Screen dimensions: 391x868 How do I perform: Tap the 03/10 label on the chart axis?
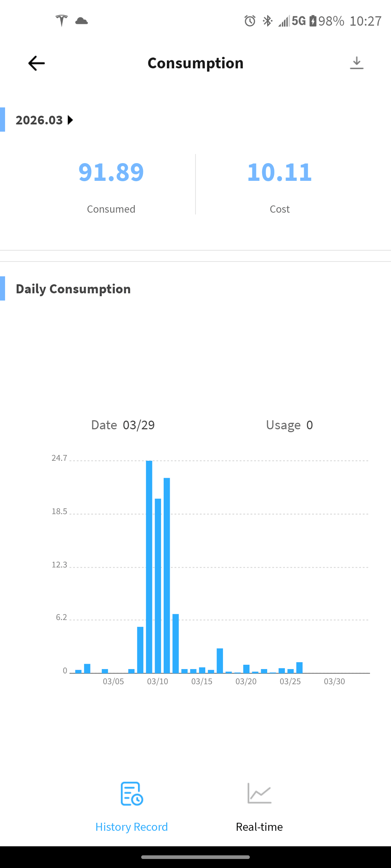[157, 681]
